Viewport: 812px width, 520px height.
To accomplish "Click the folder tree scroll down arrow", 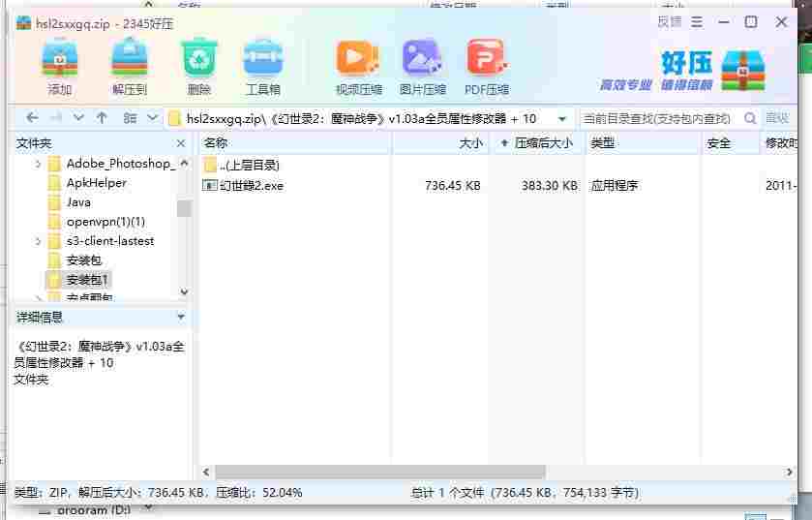I will click(x=184, y=291).
